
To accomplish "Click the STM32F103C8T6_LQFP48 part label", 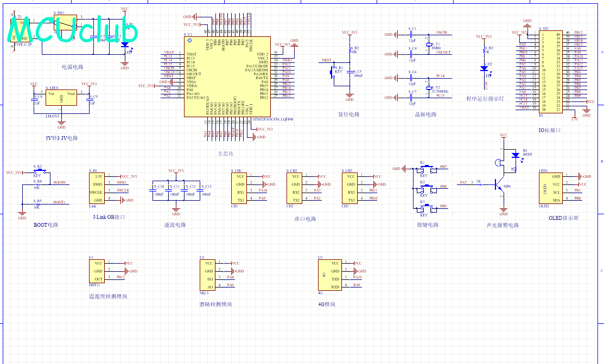I will click(x=273, y=119).
